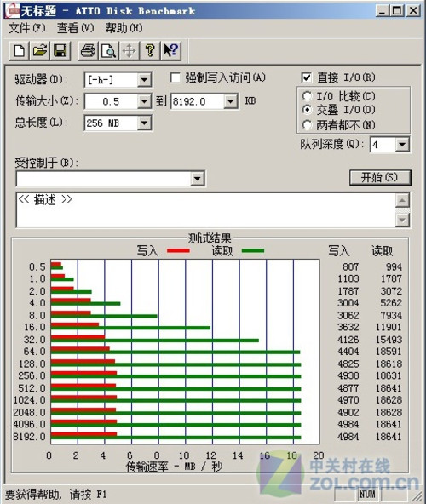This screenshot has width=426, height=504.
Task: Maximize the ATTO Disk Benchmark window
Action: tap(397, 11)
